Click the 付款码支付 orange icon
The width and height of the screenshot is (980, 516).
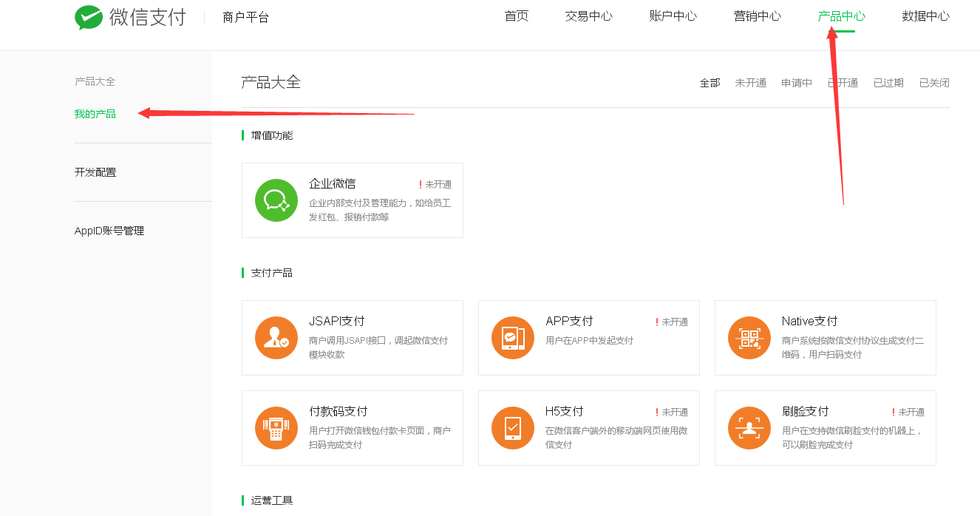(x=276, y=428)
